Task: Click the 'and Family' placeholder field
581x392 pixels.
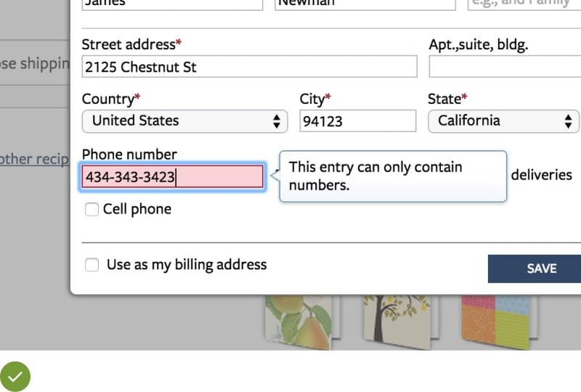Action: click(x=523, y=4)
